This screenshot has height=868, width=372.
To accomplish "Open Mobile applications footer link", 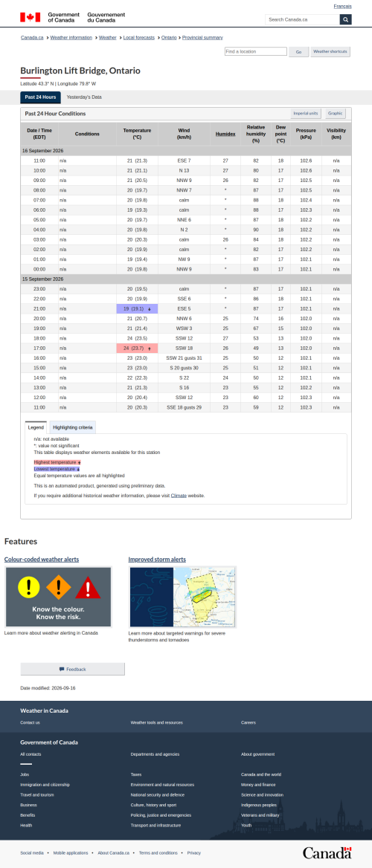I will pyautogui.click(x=71, y=852).
